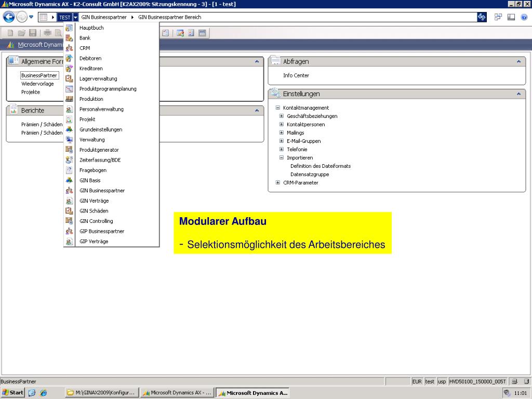This screenshot has height=399, width=532.
Task: Open the Projekte link under Allgemeine Formulare
Action: click(x=31, y=92)
